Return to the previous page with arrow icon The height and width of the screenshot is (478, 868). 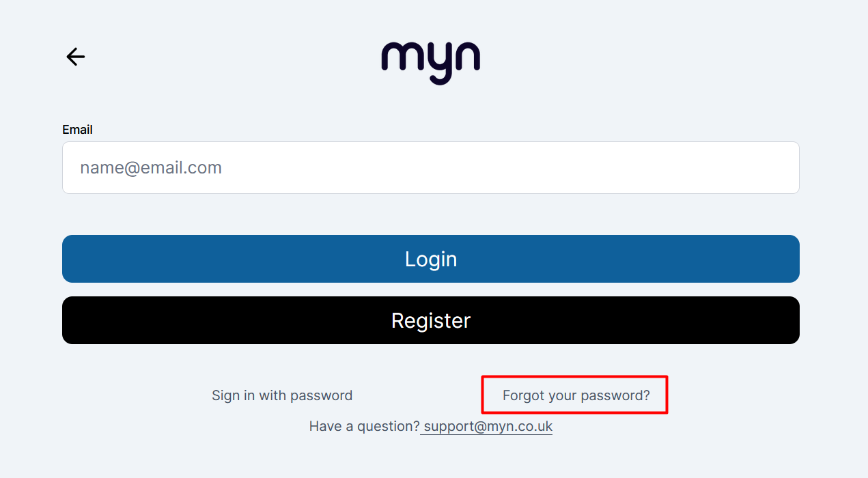75,57
